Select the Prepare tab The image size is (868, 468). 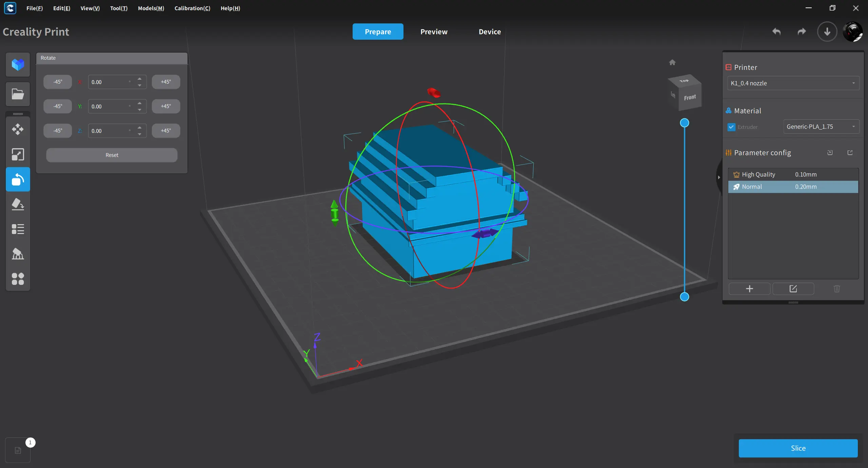pos(378,32)
